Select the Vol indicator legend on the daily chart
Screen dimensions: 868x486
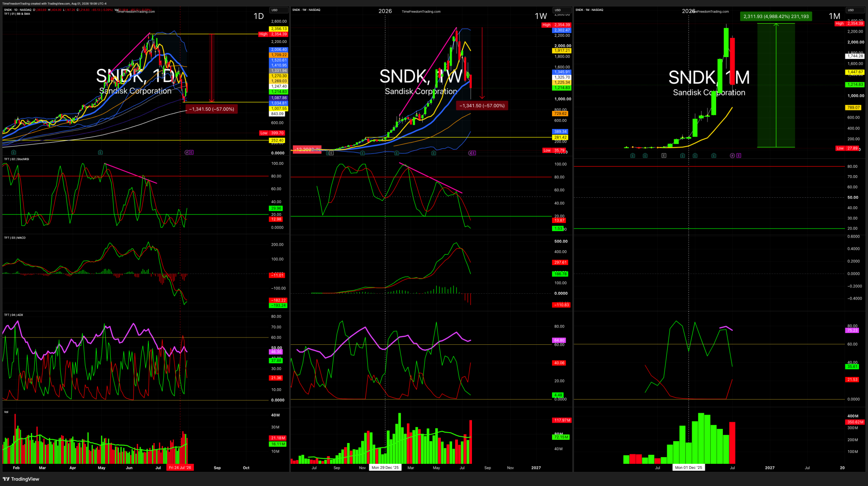6,412
